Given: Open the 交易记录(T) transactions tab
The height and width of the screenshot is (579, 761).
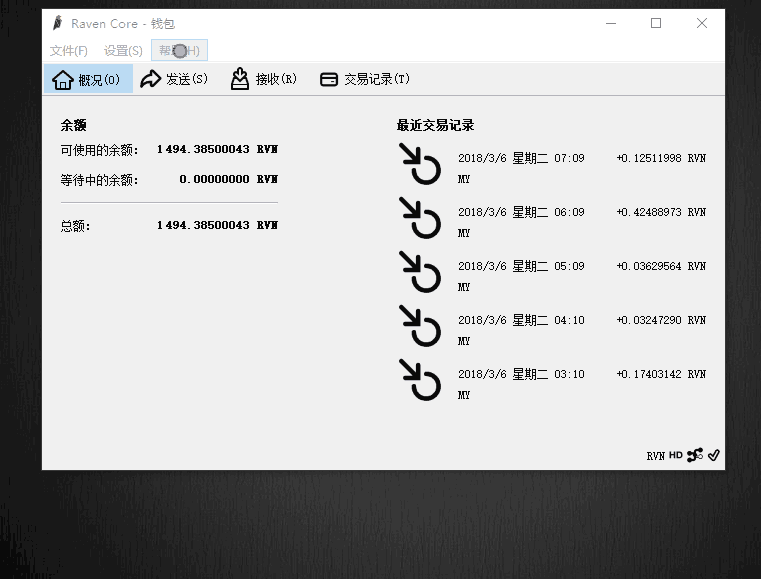Looking at the screenshot, I should [365, 79].
